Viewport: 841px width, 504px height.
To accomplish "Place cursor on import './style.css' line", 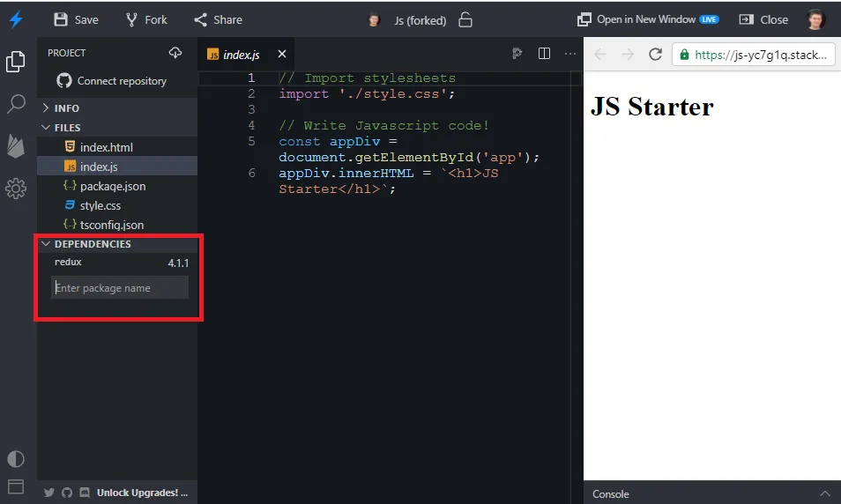I will point(367,93).
